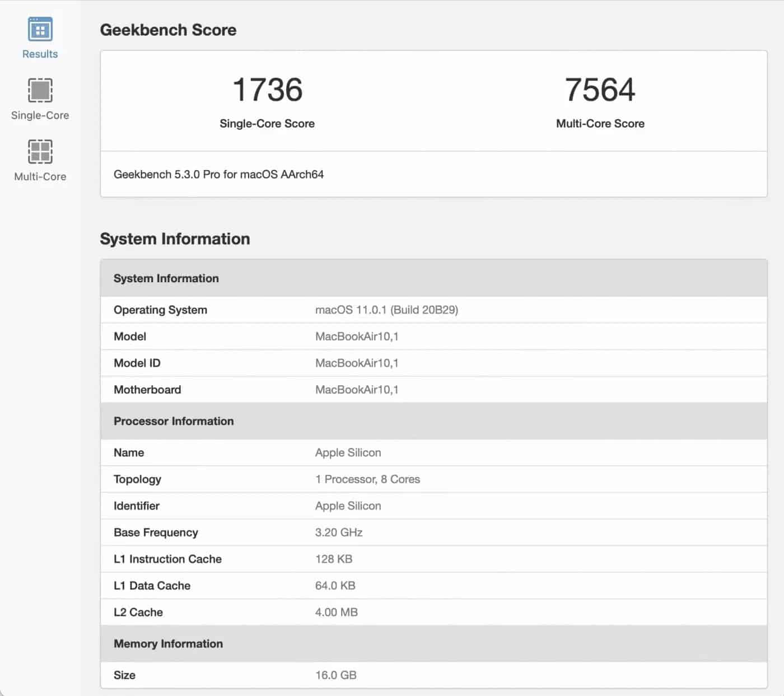Click the Operating System row label

[160, 310]
